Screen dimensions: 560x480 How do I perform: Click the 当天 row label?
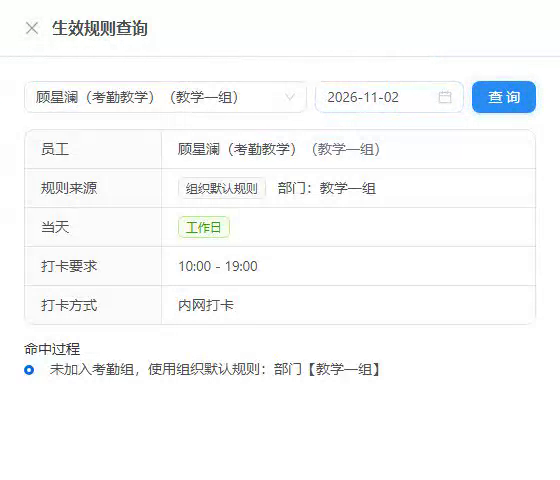pyautogui.click(x=55, y=227)
